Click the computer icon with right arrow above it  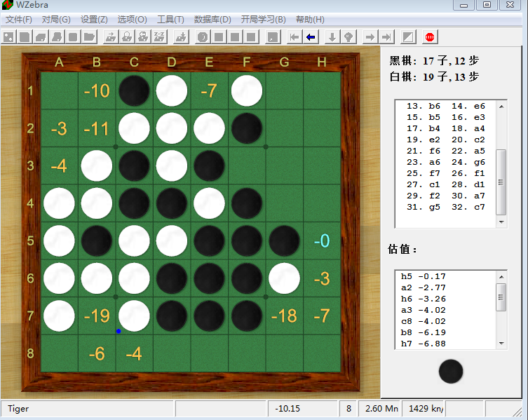coord(111,36)
